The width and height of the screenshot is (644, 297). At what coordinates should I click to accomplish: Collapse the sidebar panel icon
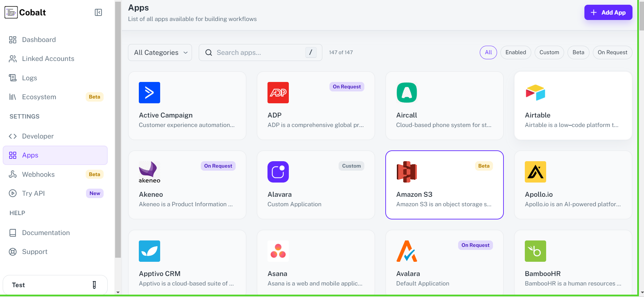pyautogui.click(x=98, y=13)
